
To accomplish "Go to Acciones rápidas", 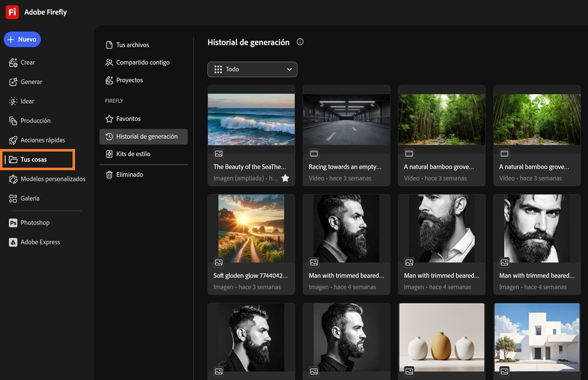I will click(x=42, y=140).
